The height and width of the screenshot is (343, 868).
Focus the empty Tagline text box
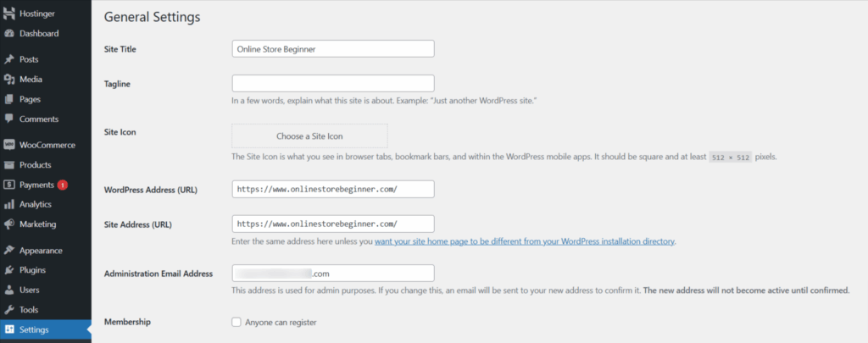[x=332, y=84]
